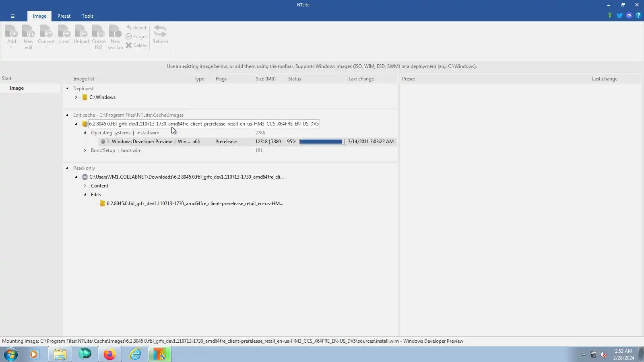Click the Delete toolbar item
The height and width of the screenshot is (362, 644).
pos(136,45)
